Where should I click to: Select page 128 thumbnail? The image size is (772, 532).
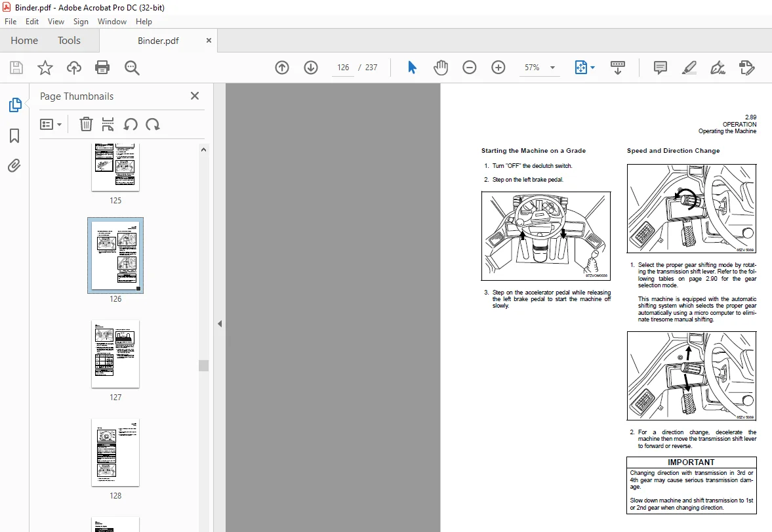tap(115, 452)
